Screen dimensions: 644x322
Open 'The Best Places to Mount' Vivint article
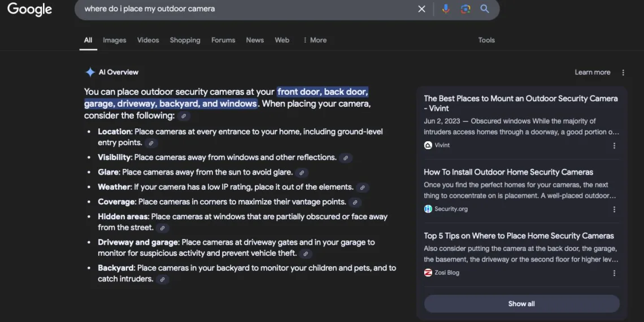521,103
